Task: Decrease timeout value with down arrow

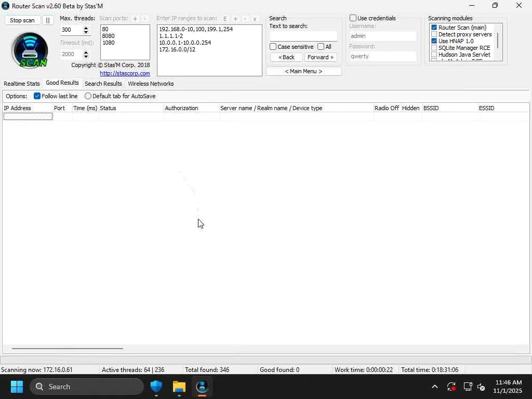Action: point(86,56)
